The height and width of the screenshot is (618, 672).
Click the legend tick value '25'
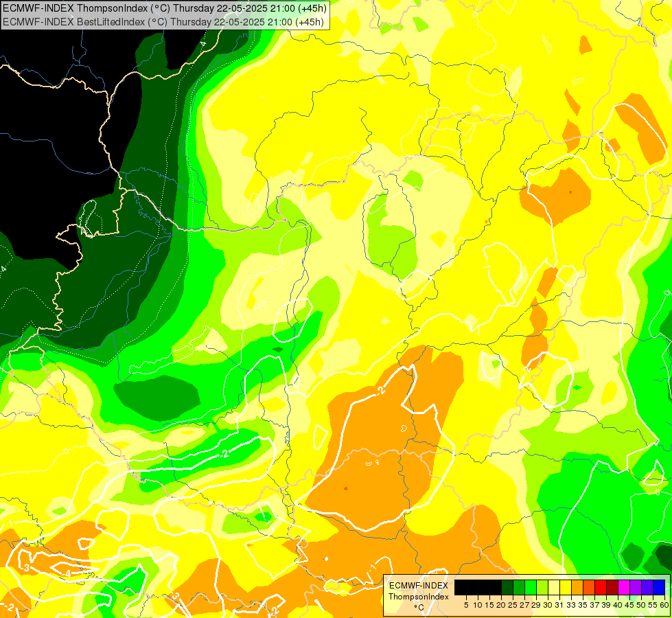[513, 605]
